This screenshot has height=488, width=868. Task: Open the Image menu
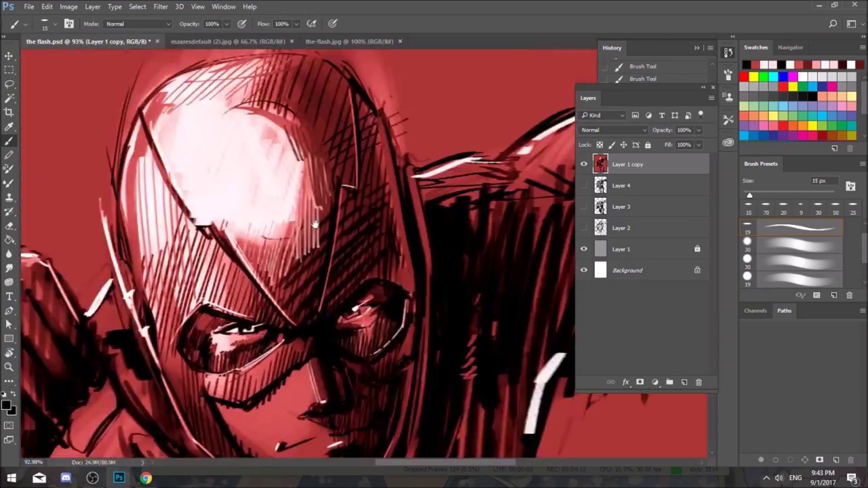(x=68, y=7)
